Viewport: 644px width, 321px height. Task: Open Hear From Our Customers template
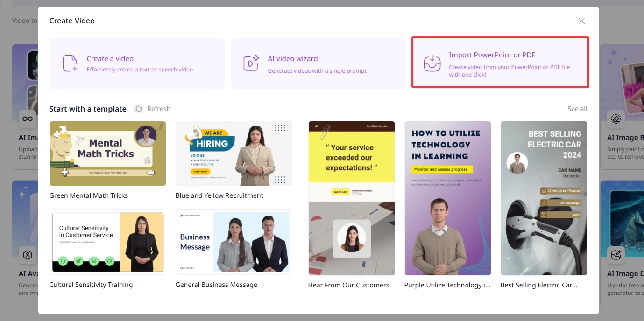pos(351,198)
